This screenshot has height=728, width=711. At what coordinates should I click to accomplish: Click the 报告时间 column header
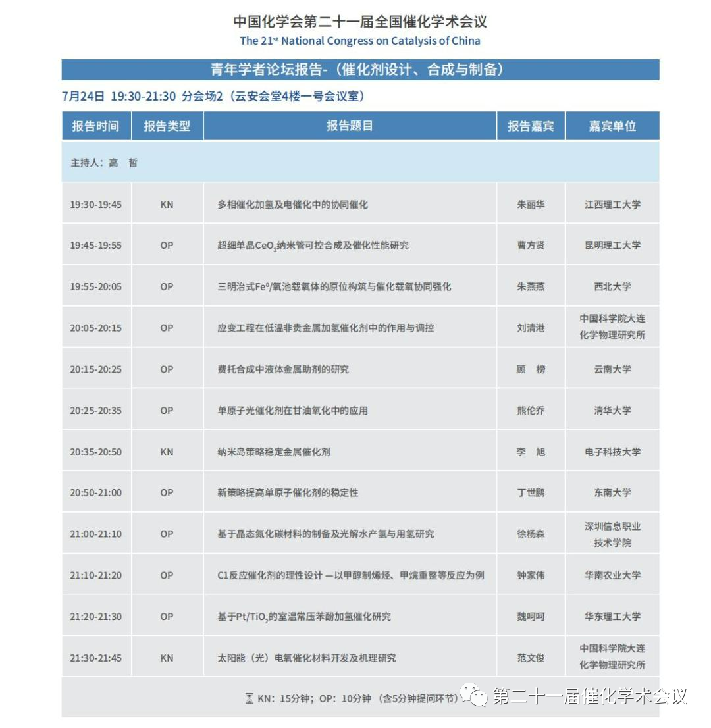coord(96,126)
